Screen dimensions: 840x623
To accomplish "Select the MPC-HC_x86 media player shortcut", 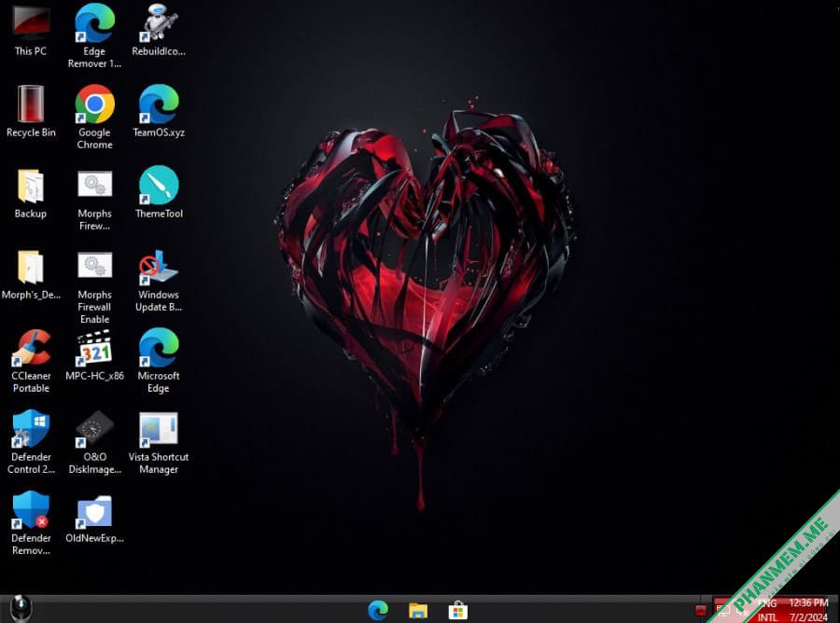I will [x=94, y=355].
